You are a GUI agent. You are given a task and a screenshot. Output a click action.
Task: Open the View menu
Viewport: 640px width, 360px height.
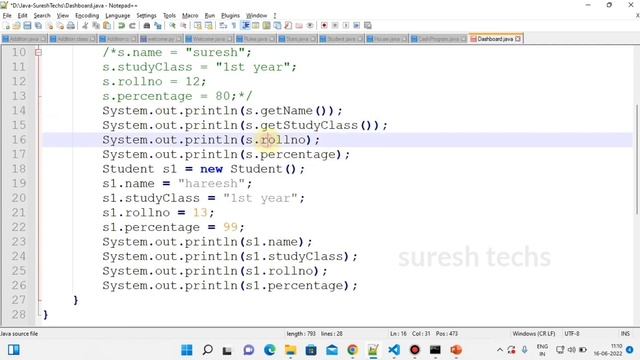click(62, 16)
